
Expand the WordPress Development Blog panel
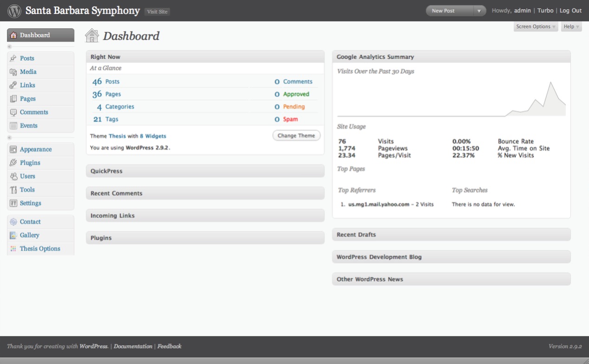click(x=451, y=257)
